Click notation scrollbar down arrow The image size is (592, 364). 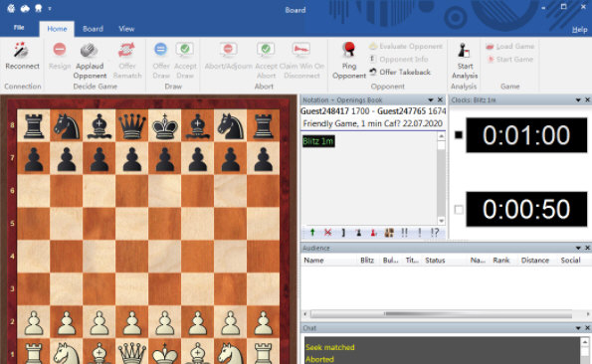441,221
